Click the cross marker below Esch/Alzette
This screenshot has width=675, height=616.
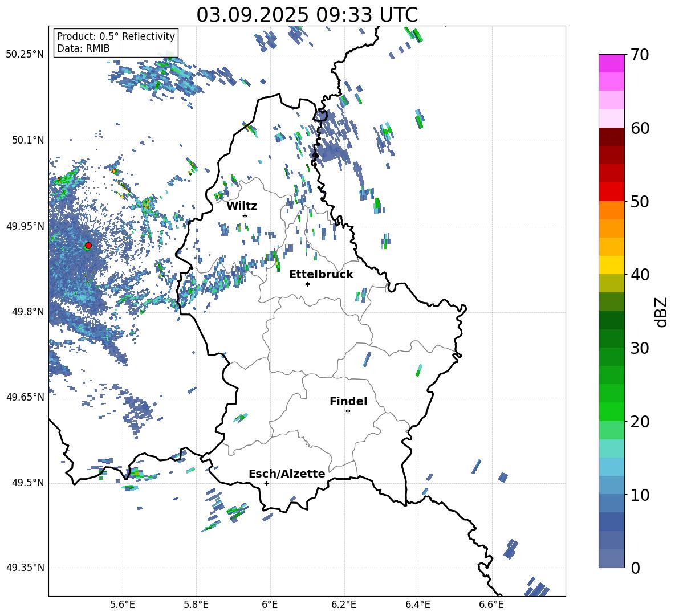coord(266,483)
